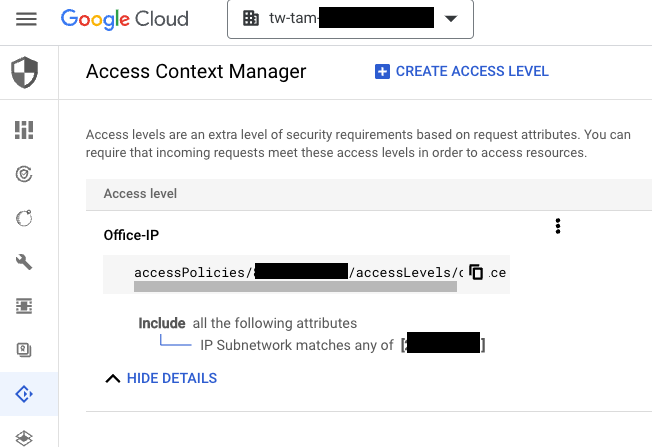Screen dimensions: 652x447
Task: Click the dotted circle icon in sidebar
Action: tap(24, 218)
